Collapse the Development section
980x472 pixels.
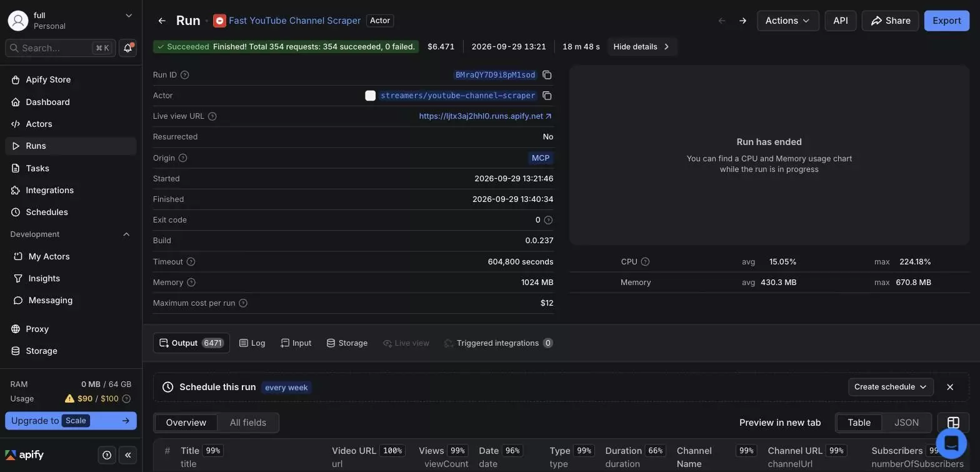tap(126, 234)
